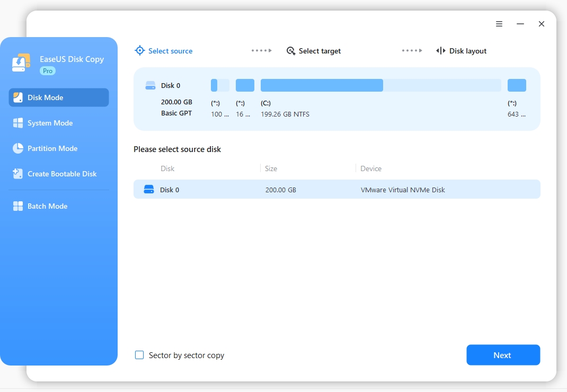This screenshot has height=392, width=567.
Task: Select the Disk Mode sidebar icon
Action: (18, 97)
